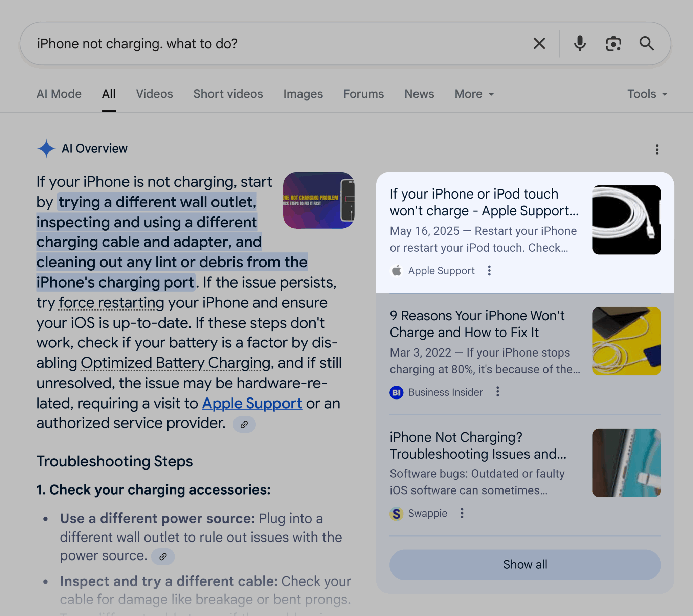Open the AI Overview three-dot options menu
Image resolution: width=693 pixels, height=616 pixels.
657,149
